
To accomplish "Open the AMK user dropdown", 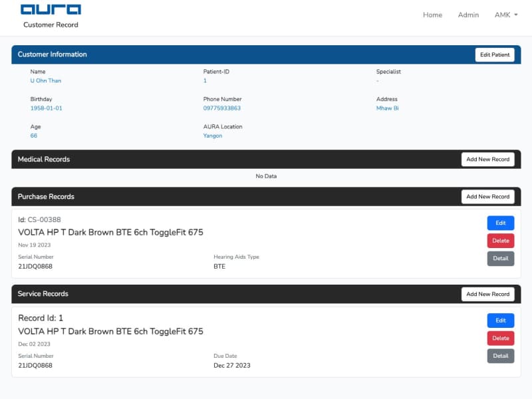I will click(505, 15).
